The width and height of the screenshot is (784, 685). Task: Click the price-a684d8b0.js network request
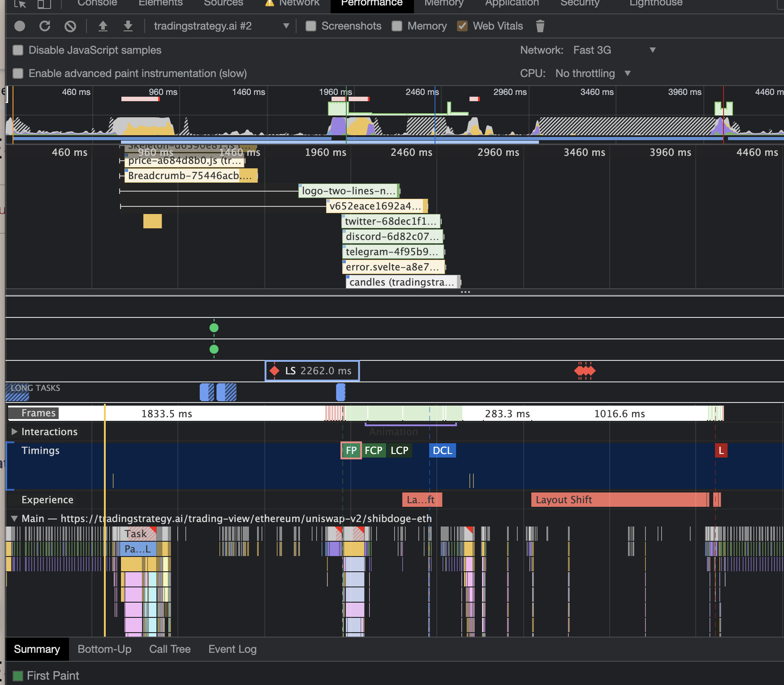[x=185, y=161]
